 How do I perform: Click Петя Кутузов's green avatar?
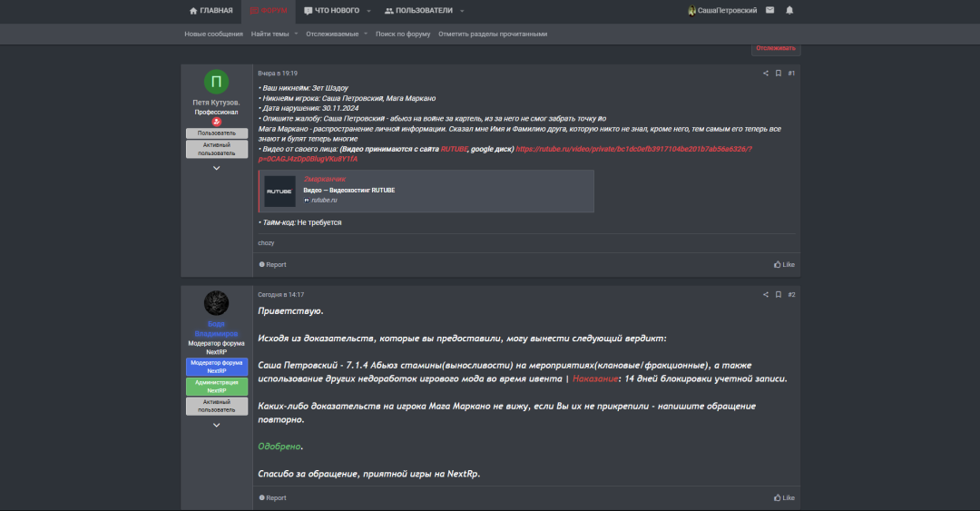[216, 82]
